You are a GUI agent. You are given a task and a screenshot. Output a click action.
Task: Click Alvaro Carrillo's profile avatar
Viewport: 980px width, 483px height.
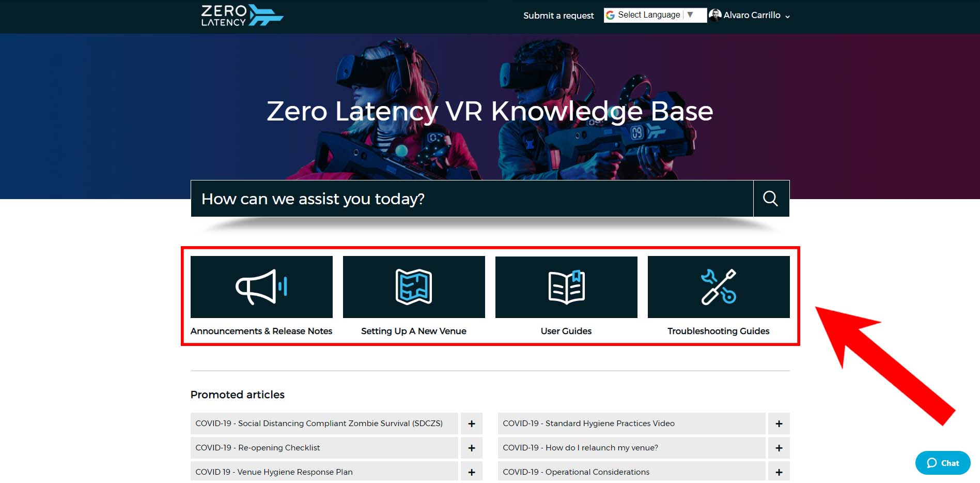click(x=715, y=15)
